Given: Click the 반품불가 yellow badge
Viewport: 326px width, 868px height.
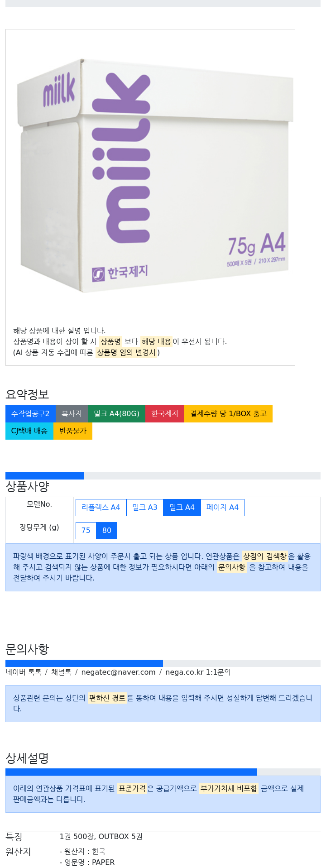Looking at the screenshot, I should [73, 431].
